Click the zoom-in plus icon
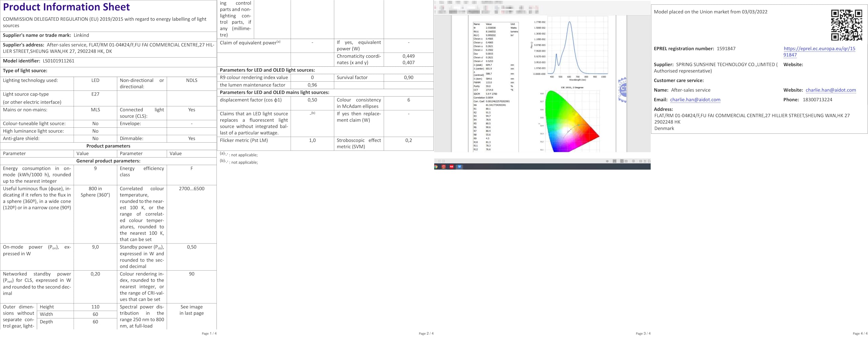 pyautogui.click(x=439, y=161)
